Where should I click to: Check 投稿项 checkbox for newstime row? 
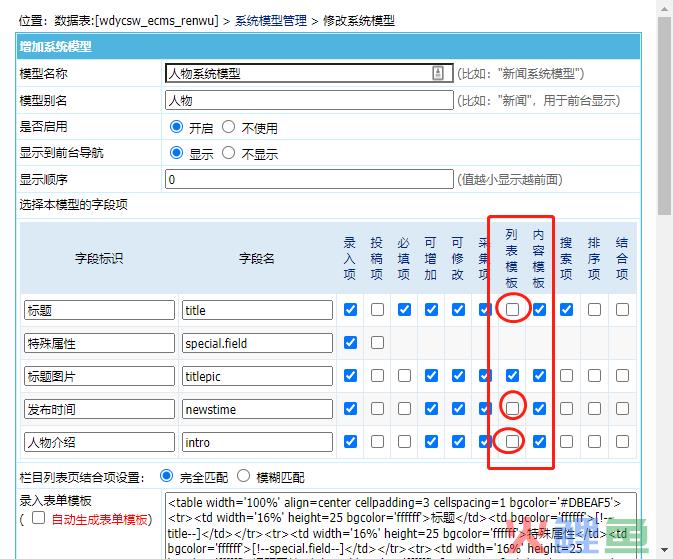377,408
